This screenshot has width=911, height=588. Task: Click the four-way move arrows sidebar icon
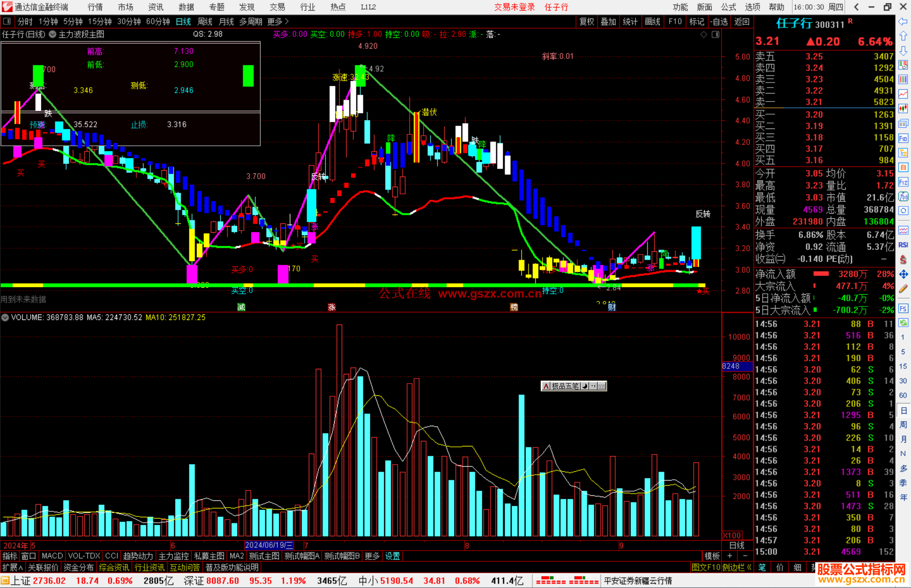tap(903, 274)
